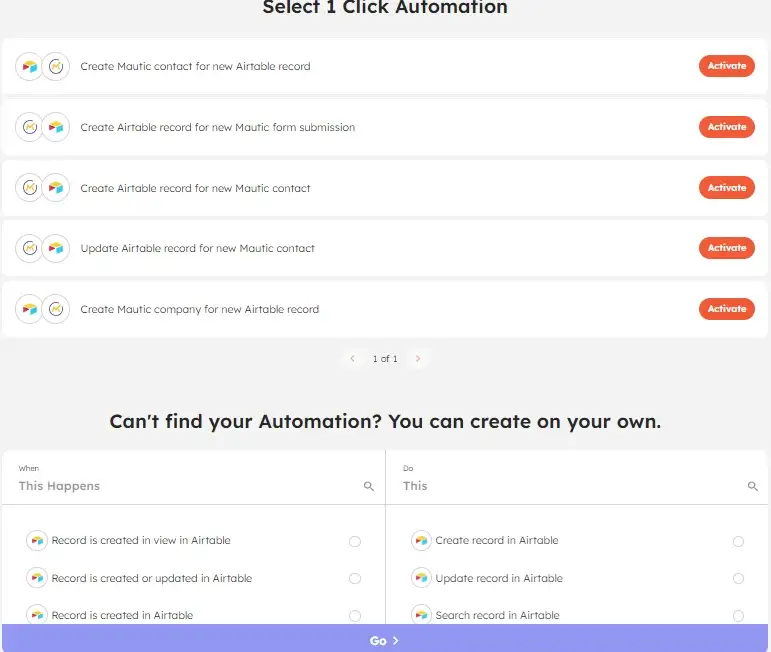
Task: Click 'Create record in Airtable' label
Action: click(x=497, y=540)
